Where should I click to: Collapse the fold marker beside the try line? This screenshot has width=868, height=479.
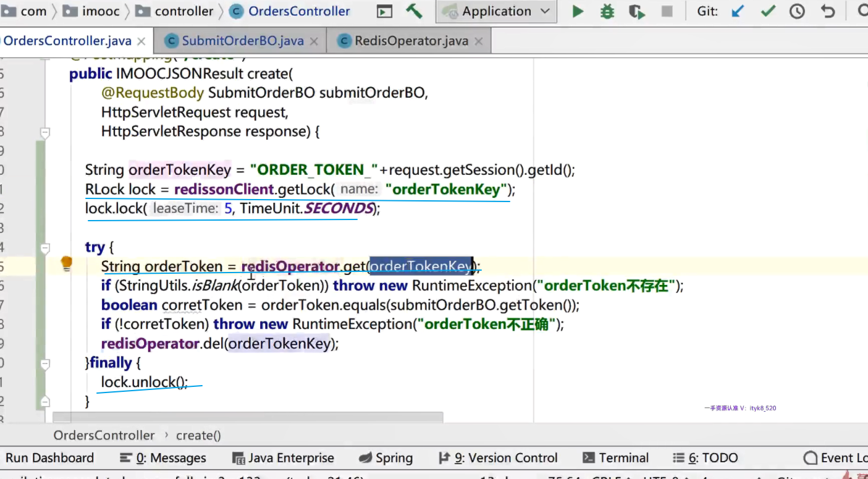pos(44,248)
